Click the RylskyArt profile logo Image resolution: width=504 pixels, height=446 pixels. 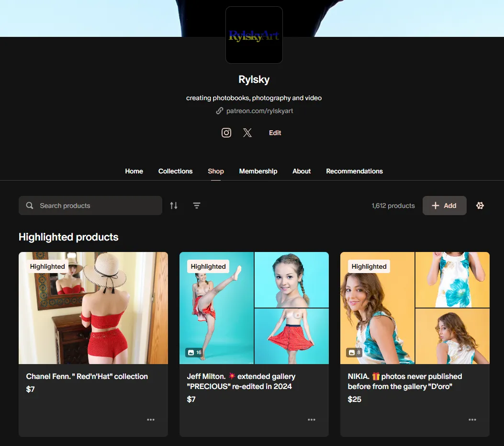coord(254,35)
